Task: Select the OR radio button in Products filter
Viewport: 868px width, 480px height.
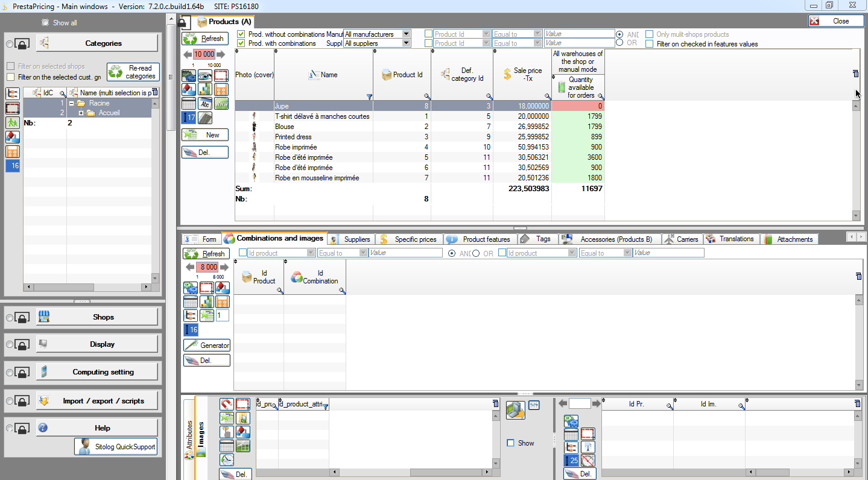Action: click(x=619, y=43)
